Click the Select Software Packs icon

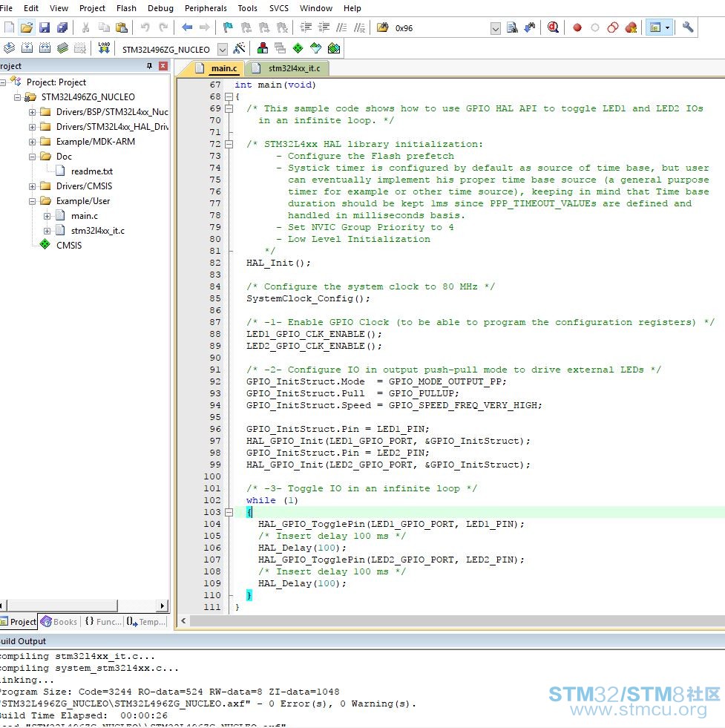coord(315,47)
